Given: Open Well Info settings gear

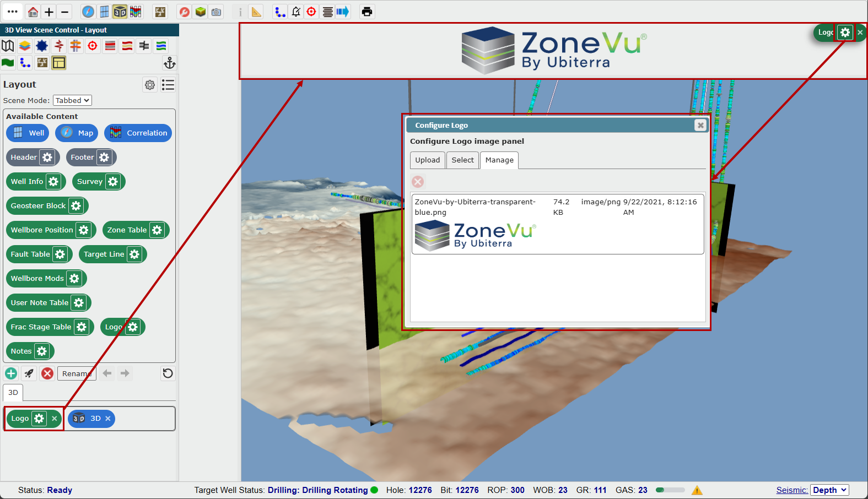Looking at the screenshot, I should [x=53, y=181].
